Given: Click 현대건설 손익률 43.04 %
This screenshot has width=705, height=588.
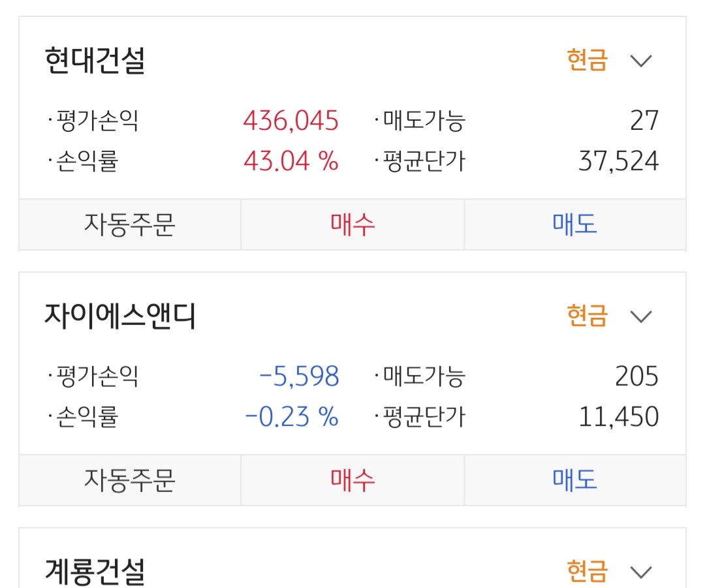Looking at the screenshot, I should click(x=290, y=161).
